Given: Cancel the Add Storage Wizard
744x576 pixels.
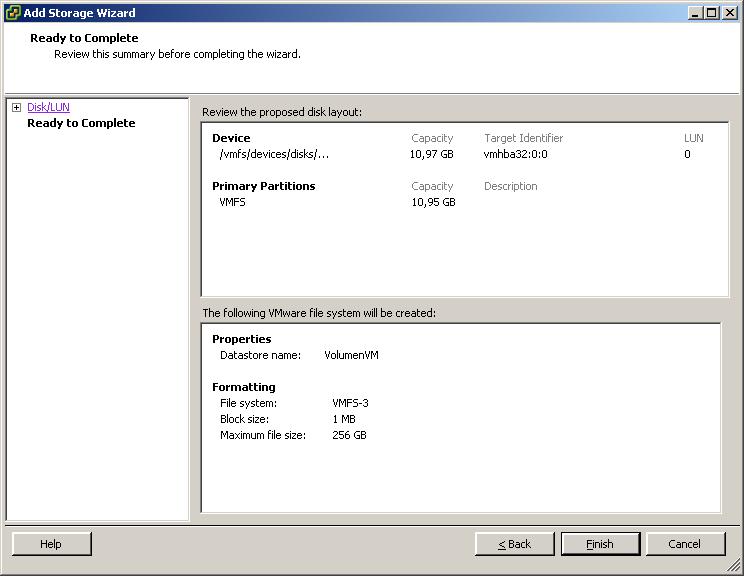Looking at the screenshot, I should click(x=685, y=544).
